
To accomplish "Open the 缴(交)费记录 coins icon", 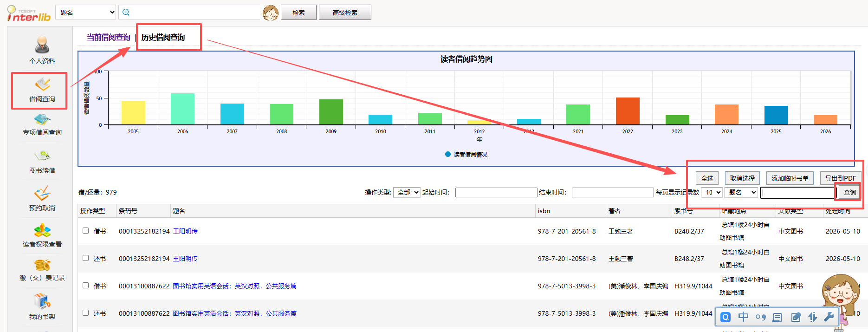I will click(42, 265).
